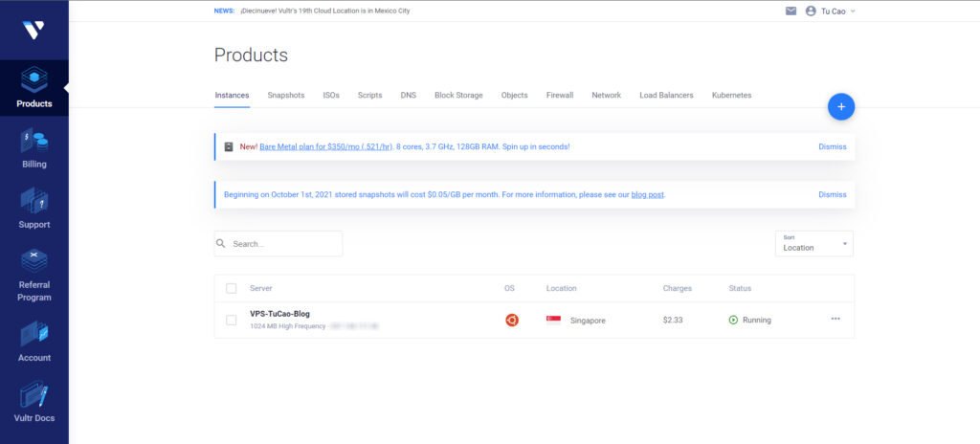Switch to the Firewall tab
980x444 pixels.
coord(560,96)
